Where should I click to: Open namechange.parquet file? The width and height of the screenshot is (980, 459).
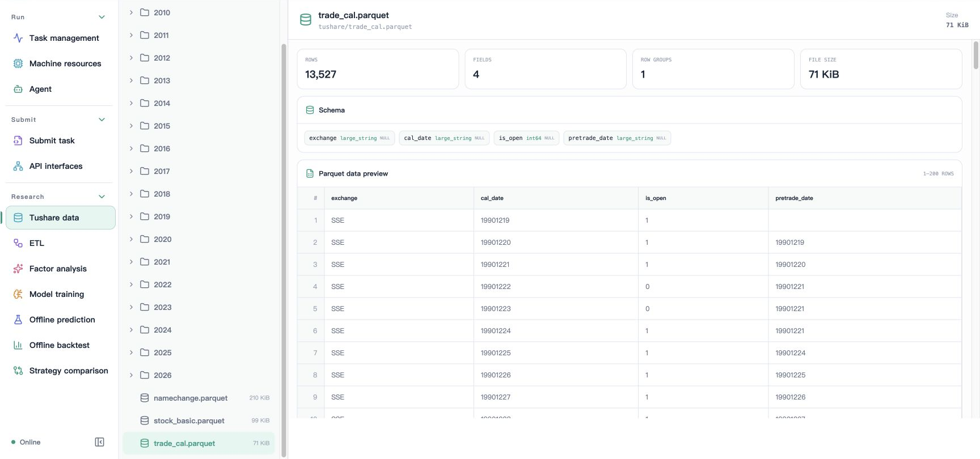point(198,398)
